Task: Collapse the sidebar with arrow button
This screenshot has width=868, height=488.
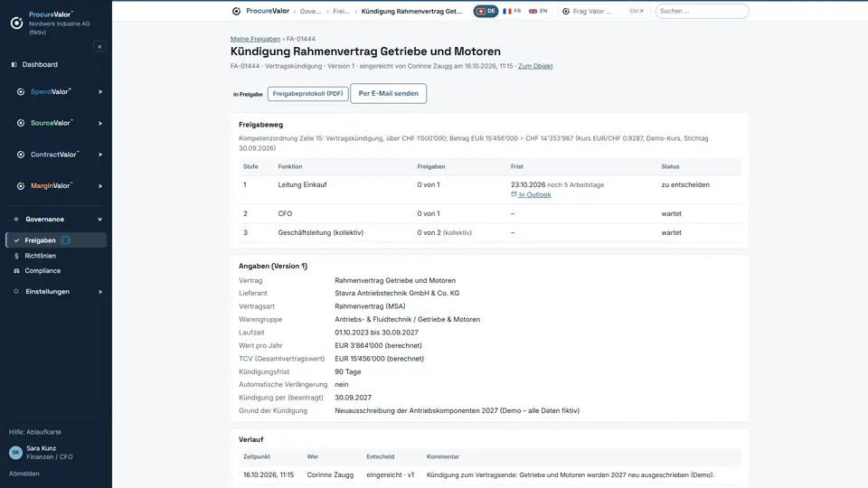Action: 99,47
